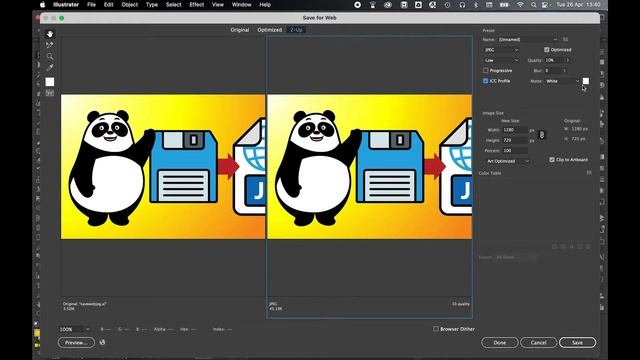Image resolution: width=640 pixels, height=360 pixels.
Task: Open the preset options menu icon
Action: point(565,40)
